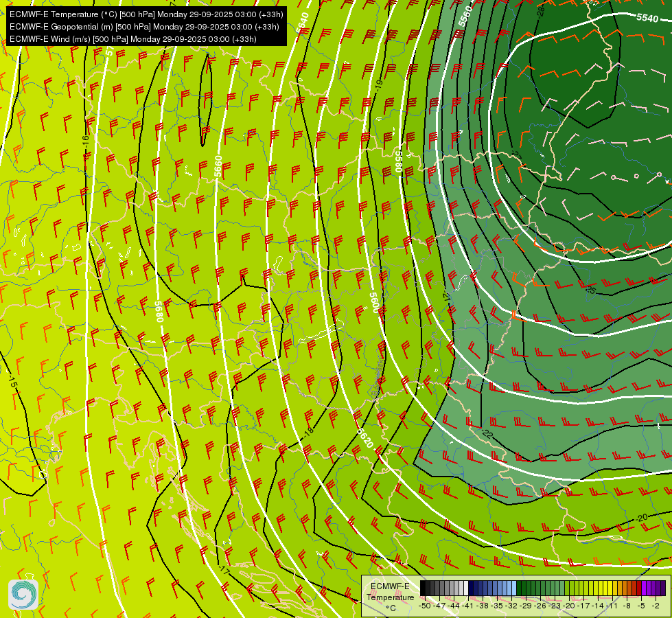This screenshot has height=618, width=672.
Task: Click the legend tick label -50
Action: click(425, 606)
